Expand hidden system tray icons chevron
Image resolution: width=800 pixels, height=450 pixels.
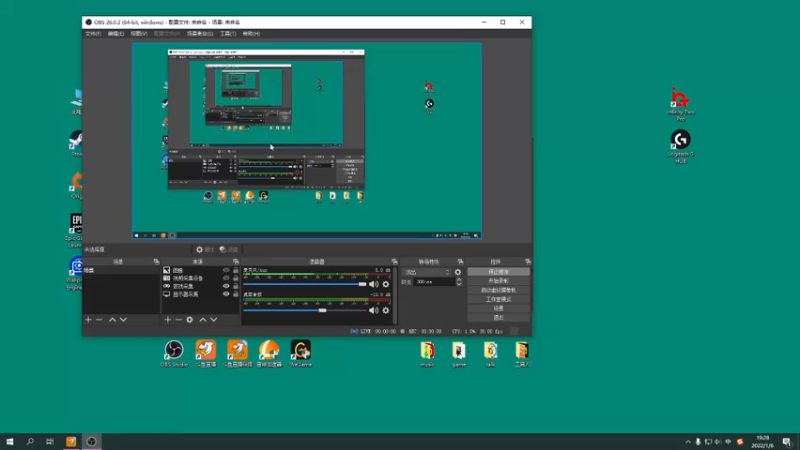click(688, 442)
